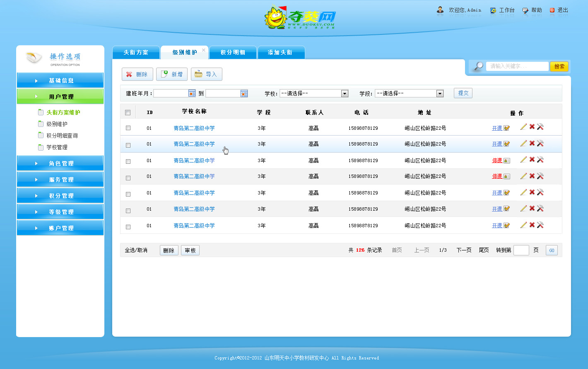The height and width of the screenshot is (369, 588).
Task: Go to 下一页 next page
Action: tap(464, 250)
